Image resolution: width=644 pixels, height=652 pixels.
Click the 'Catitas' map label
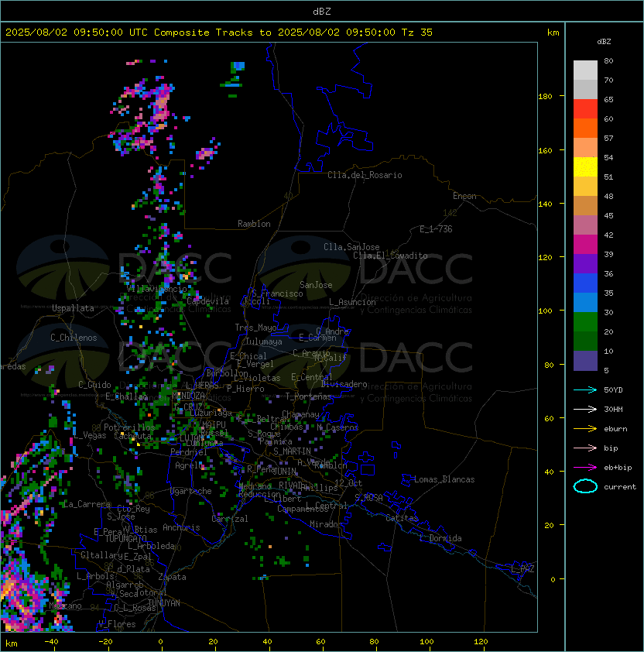402,518
